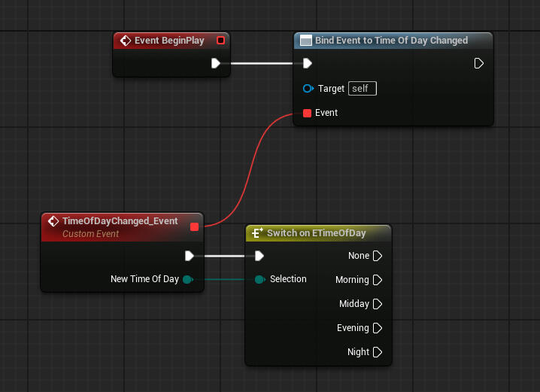Click the self Target field
Screen dimensions: 540x392
(363, 89)
